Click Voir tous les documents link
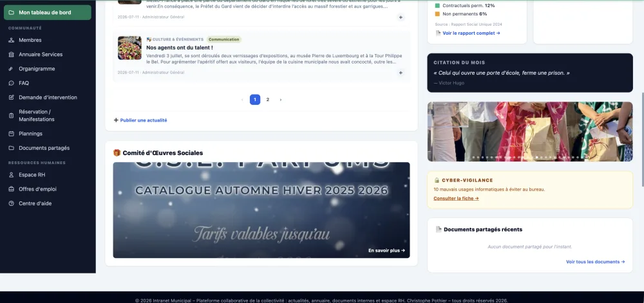 pos(595,262)
